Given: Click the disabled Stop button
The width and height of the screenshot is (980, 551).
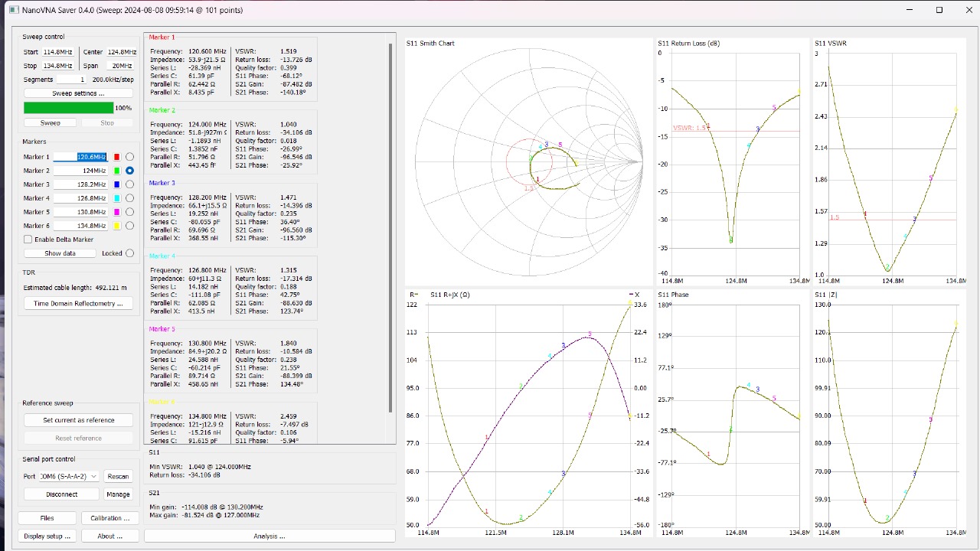Looking at the screenshot, I should (x=107, y=122).
